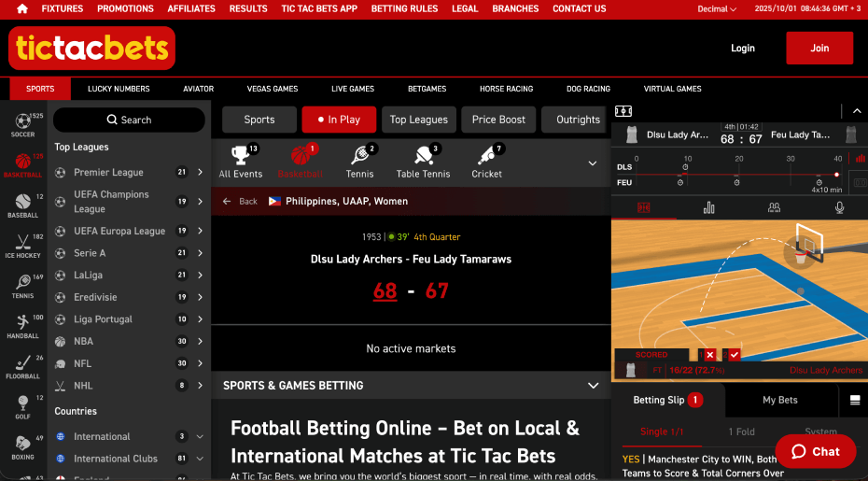The image size is (868, 481).
Task: Click the home icon in top bar
Action: click(22, 8)
